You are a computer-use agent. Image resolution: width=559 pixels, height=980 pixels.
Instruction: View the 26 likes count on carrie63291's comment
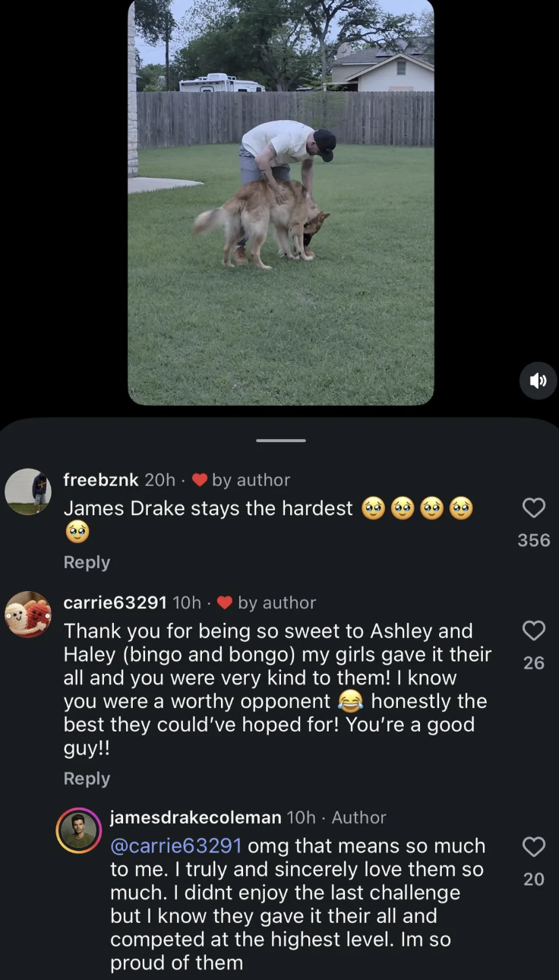coord(534,663)
